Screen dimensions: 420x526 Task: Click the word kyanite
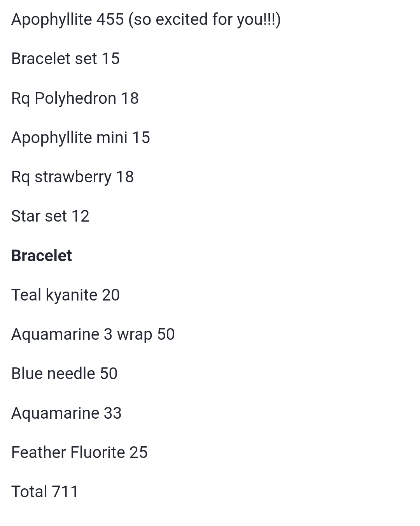click(x=72, y=295)
